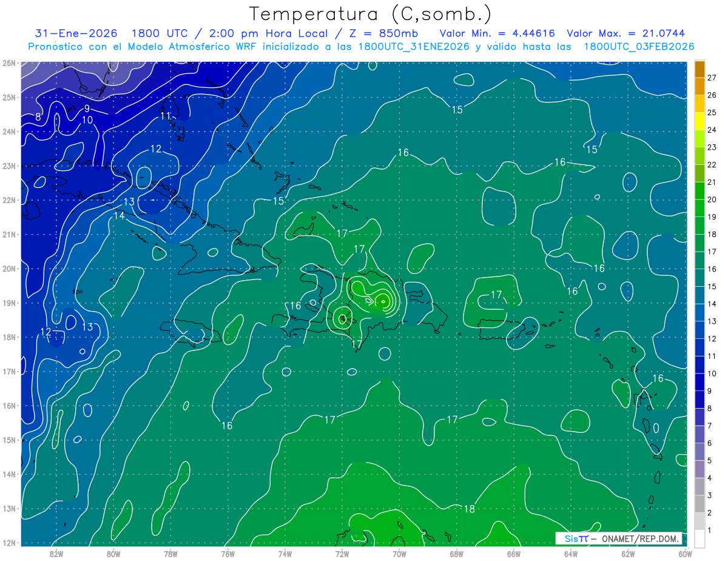Click the '78W' longitude axis label
This screenshot has height=562, width=728.
point(170,553)
